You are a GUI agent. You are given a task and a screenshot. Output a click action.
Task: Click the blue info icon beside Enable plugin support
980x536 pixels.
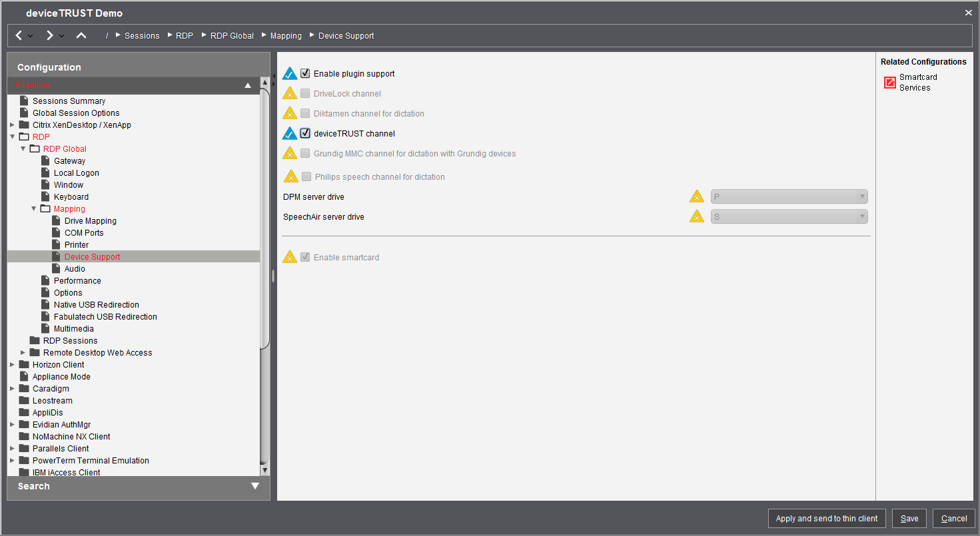click(289, 73)
